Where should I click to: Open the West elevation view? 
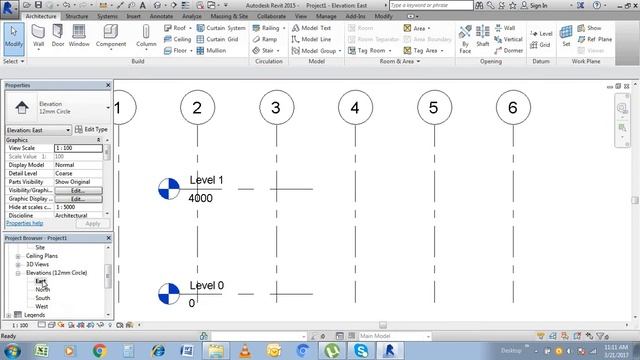click(x=42, y=307)
